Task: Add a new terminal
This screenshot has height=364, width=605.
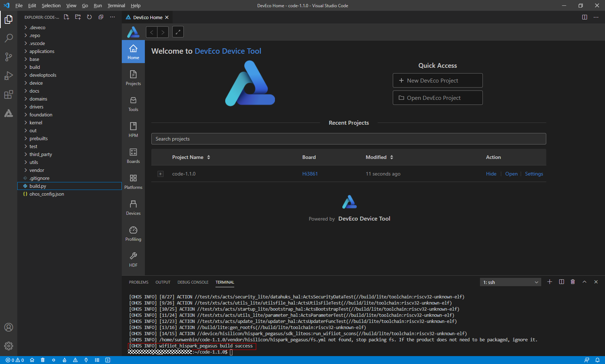Action: pos(550,282)
